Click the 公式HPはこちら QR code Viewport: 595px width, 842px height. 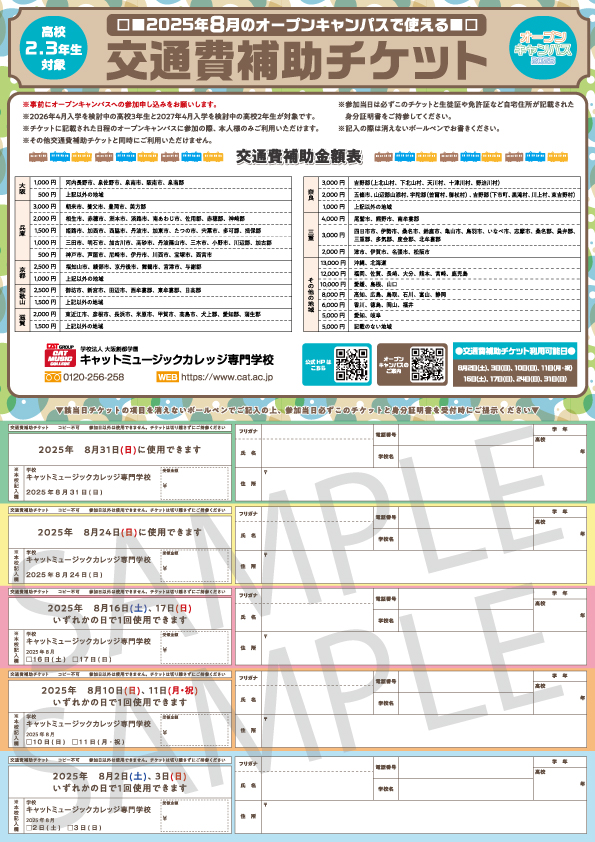click(352, 365)
